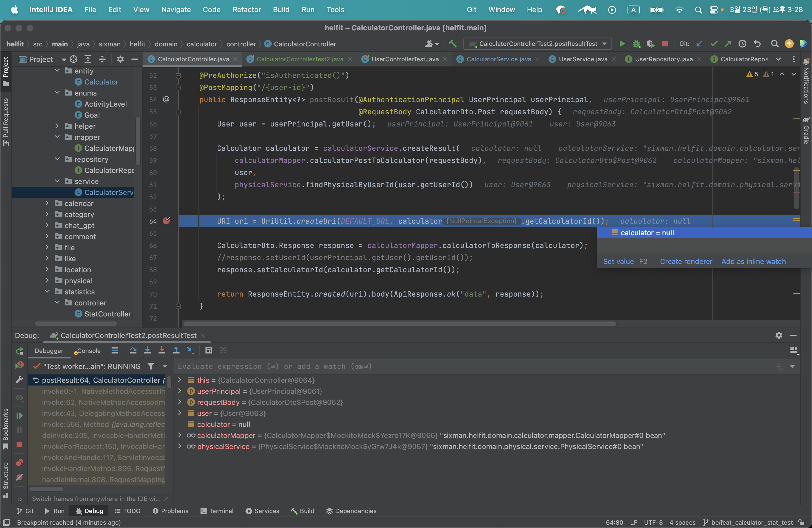Click the Step Into arrow icon
Image resolution: width=812 pixels, height=528 pixels.
tap(147, 350)
